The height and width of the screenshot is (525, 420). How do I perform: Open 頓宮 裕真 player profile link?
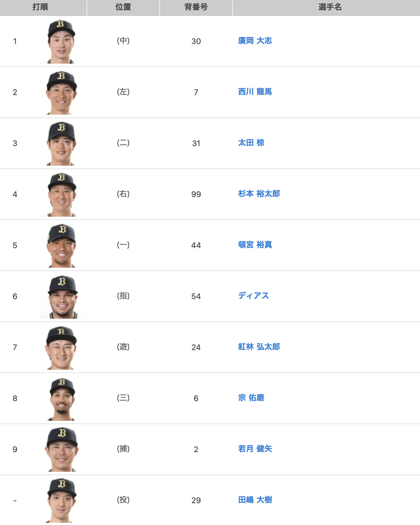255,245
